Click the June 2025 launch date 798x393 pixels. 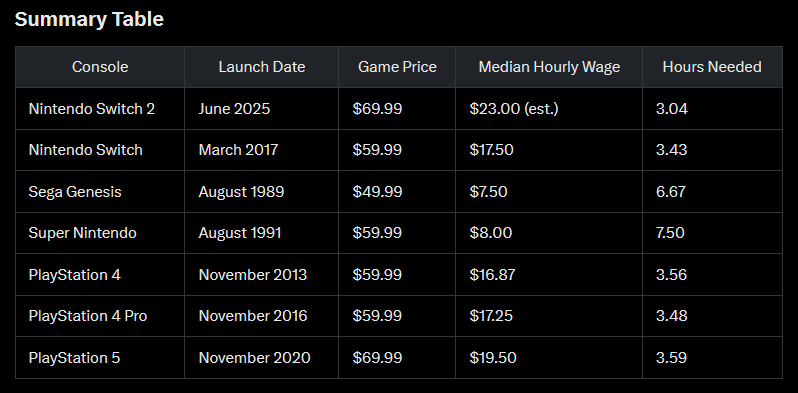(x=234, y=109)
